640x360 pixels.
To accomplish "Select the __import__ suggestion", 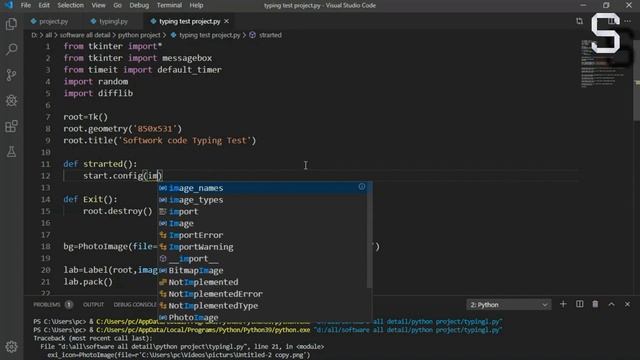I will 262,259.
